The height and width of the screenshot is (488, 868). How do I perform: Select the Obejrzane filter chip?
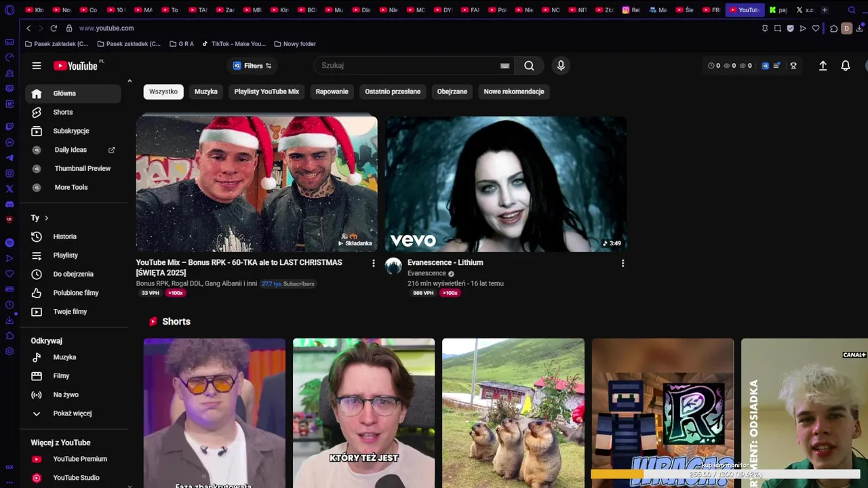[452, 91]
